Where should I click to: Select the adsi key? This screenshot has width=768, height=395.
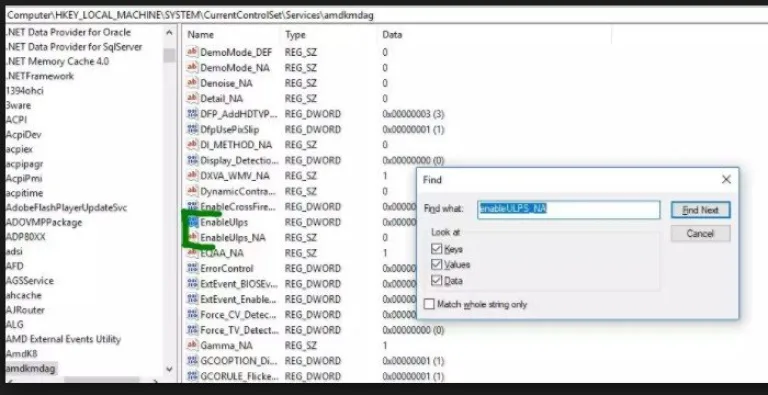coord(14,251)
